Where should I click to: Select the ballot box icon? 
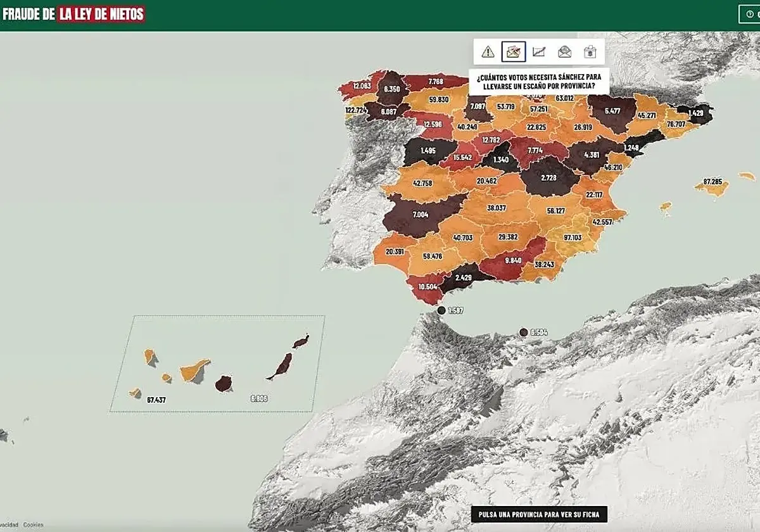tap(590, 52)
